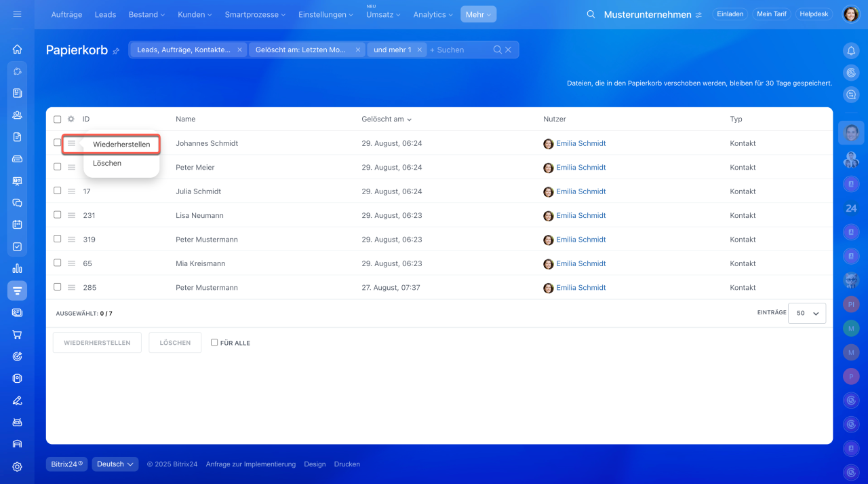The image size is (868, 484).
Task: Click the filter search input field
Action: pos(460,50)
